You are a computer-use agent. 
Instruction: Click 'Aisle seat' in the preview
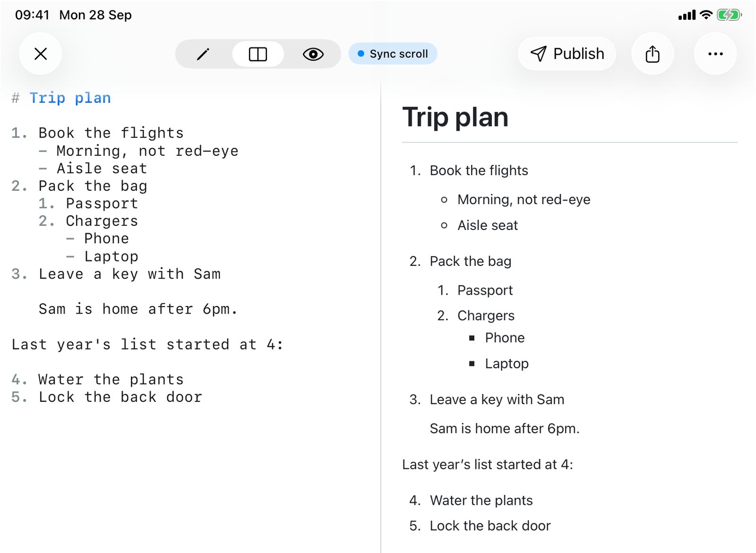point(488,225)
